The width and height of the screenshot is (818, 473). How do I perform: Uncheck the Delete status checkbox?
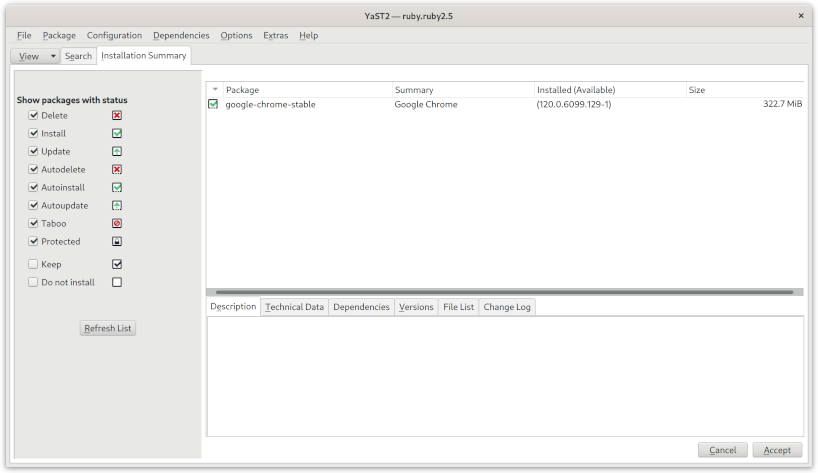pos(33,116)
